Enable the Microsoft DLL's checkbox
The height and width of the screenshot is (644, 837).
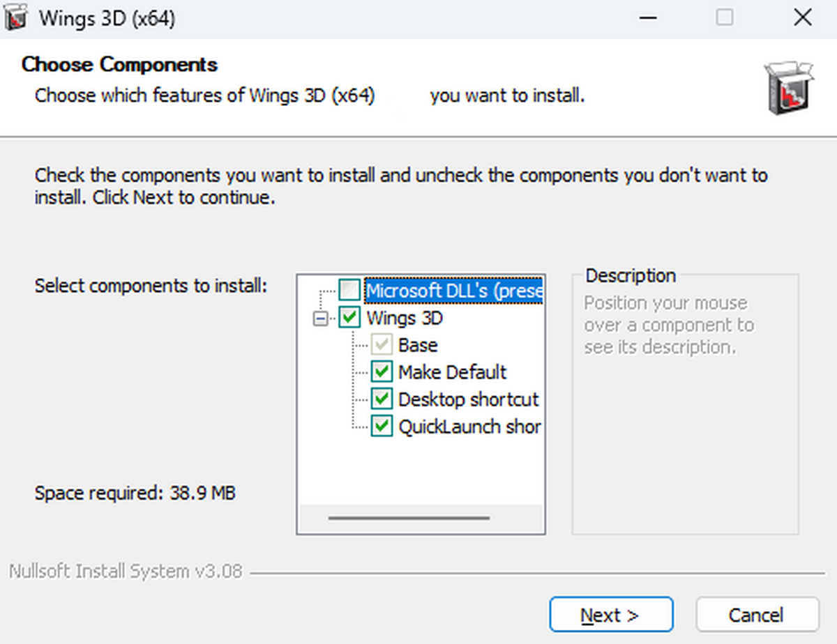(x=350, y=291)
